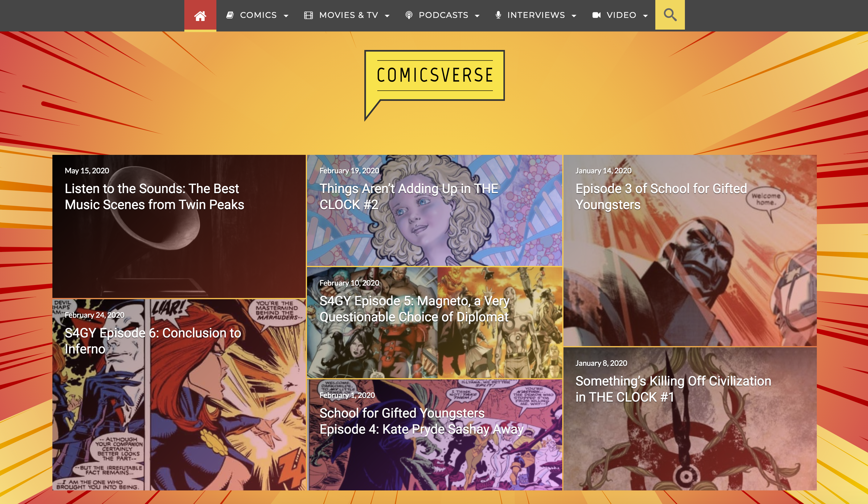The height and width of the screenshot is (504, 868).
Task: Open S4GY Episode 5 Magneto article tile
Action: 434,322
